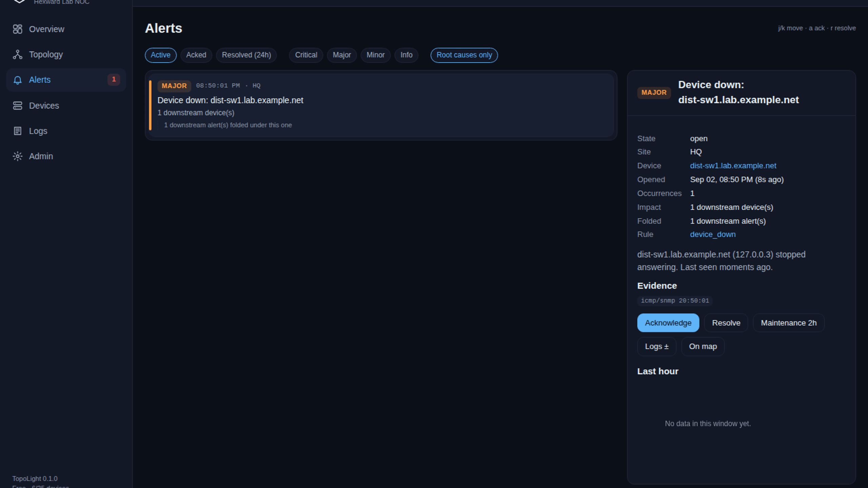Enable the Critical severity filter

[306, 55]
